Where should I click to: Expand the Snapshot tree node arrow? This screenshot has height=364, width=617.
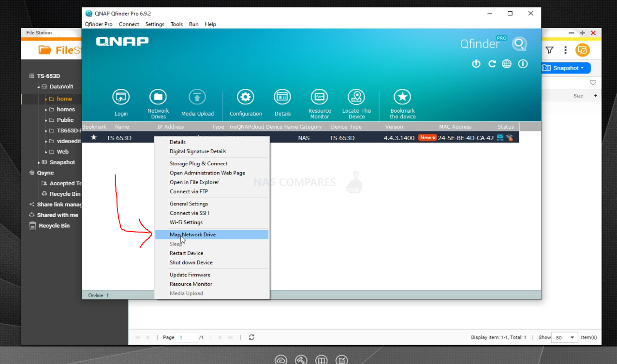pos(39,162)
